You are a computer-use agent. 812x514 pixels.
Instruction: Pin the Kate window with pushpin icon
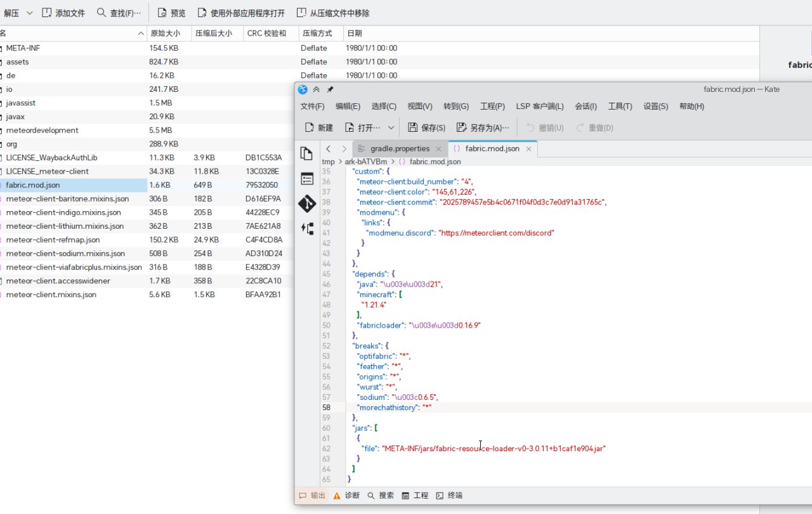[330, 89]
